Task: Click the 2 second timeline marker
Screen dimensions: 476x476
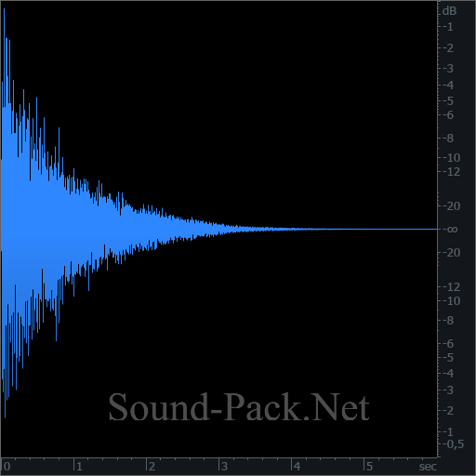Action: click(152, 467)
